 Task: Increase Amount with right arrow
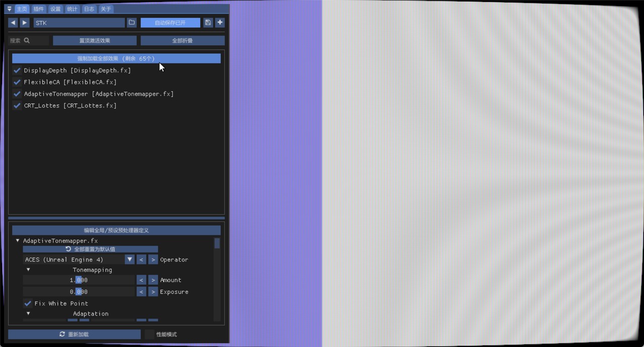(153, 280)
